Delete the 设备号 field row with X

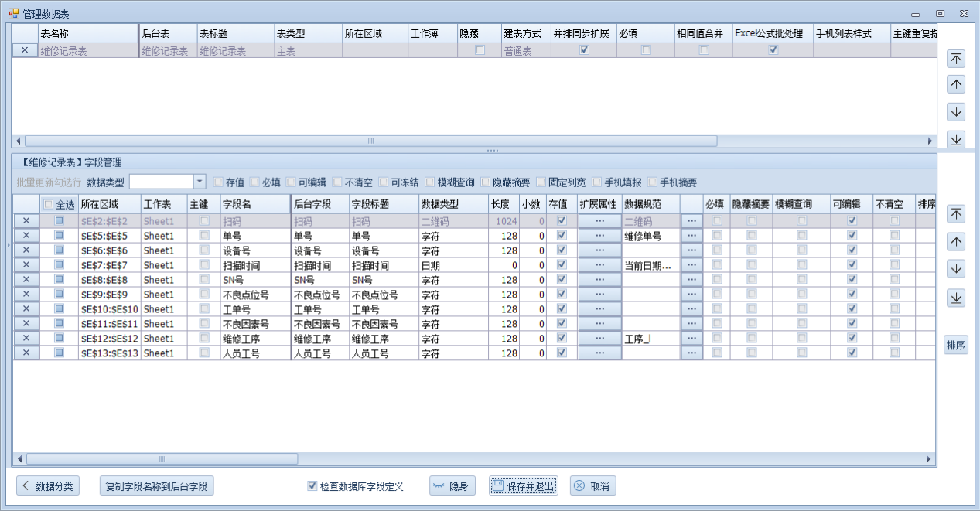pyautogui.click(x=26, y=250)
